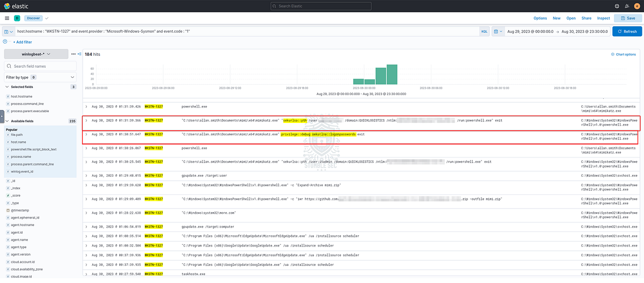Open the Filter by type dropdown
The image size is (644, 283).
click(x=40, y=77)
